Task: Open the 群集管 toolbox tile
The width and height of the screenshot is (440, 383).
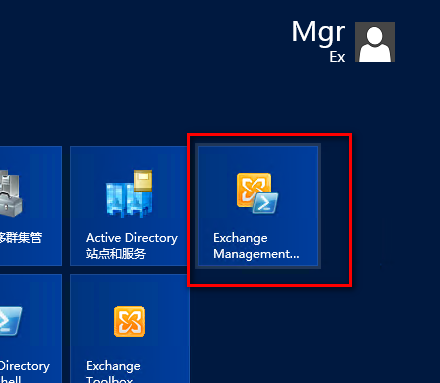Action: click(31, 206)
